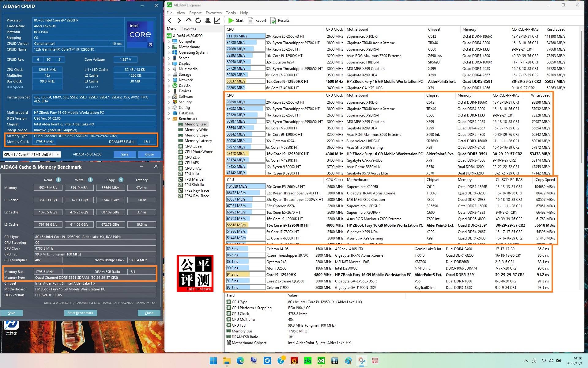Click the contacts/user icon in the toolbar

[208, 20]
